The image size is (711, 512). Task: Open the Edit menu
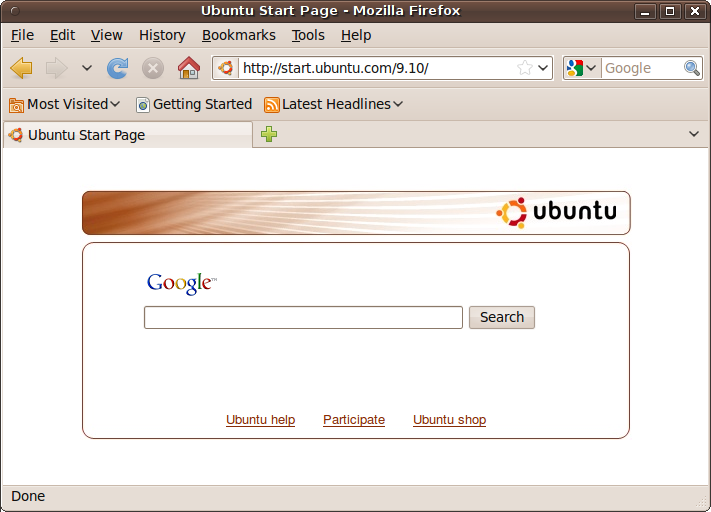62,35
